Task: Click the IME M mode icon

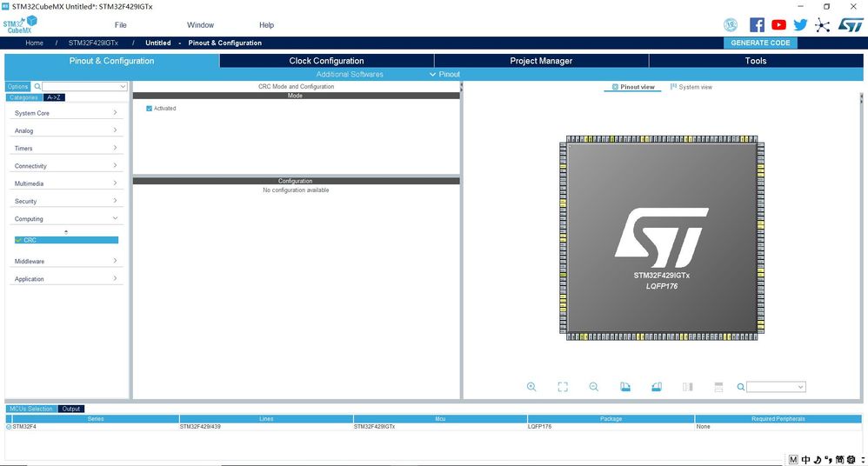Action: (x=793, y=459)
